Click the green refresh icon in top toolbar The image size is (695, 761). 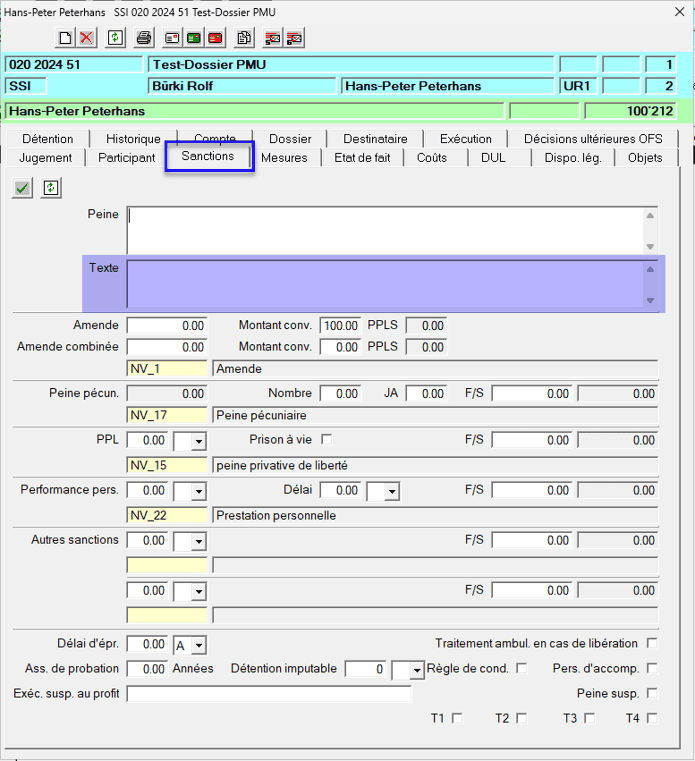[115, 38]
